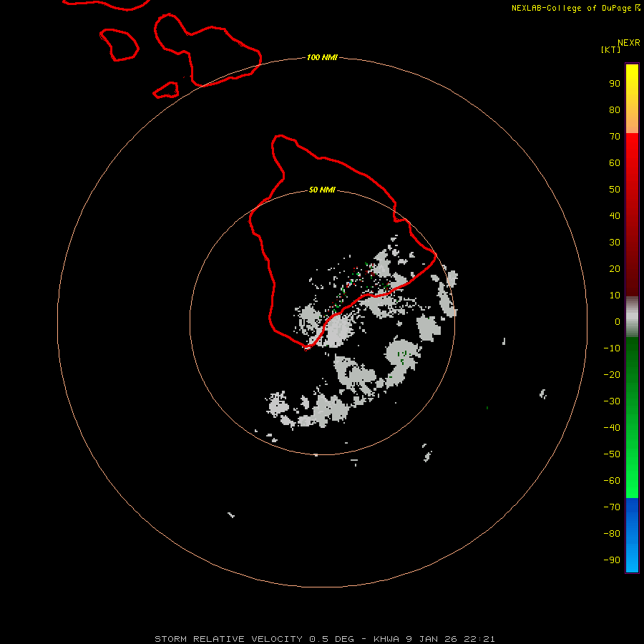Click the 20 value on the velocity scale
The width and height of the screenshot is (644, 644).
[x=615, y=268]
